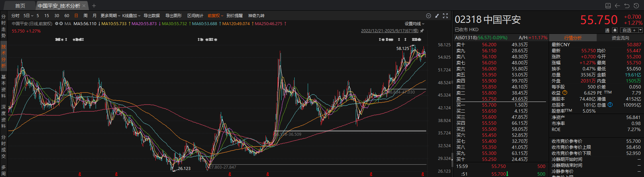Add stock to watchlist via 自选 +
Viewport: 644px width, 177px height.
pyautogui.click(x=629, y=30)
